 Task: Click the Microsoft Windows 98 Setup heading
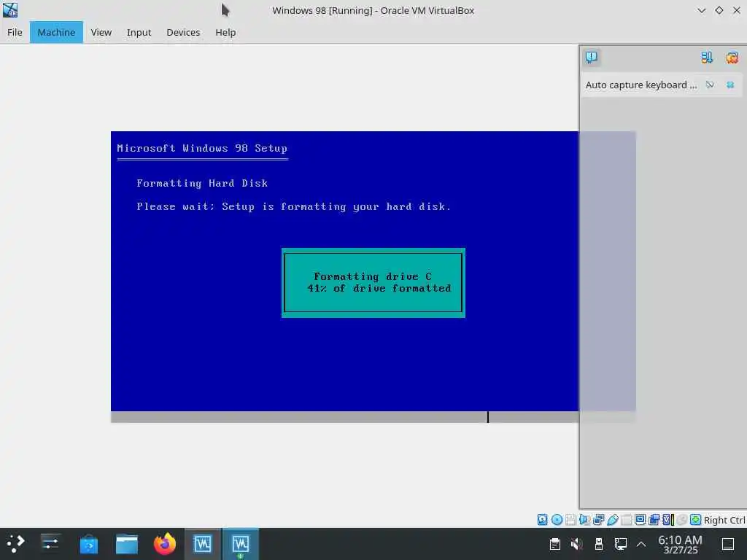[x=202, y=148]
